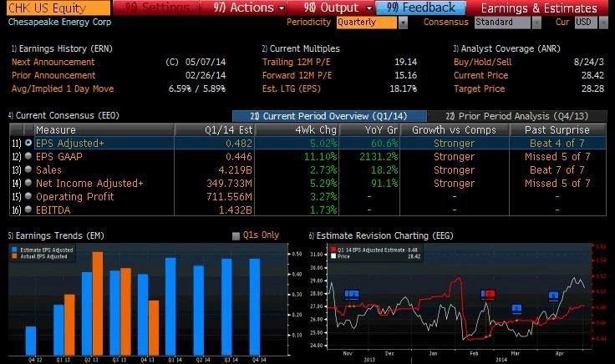615x364 pixels.
Task: Select the Sales radio button
Action: click(28, 169)
